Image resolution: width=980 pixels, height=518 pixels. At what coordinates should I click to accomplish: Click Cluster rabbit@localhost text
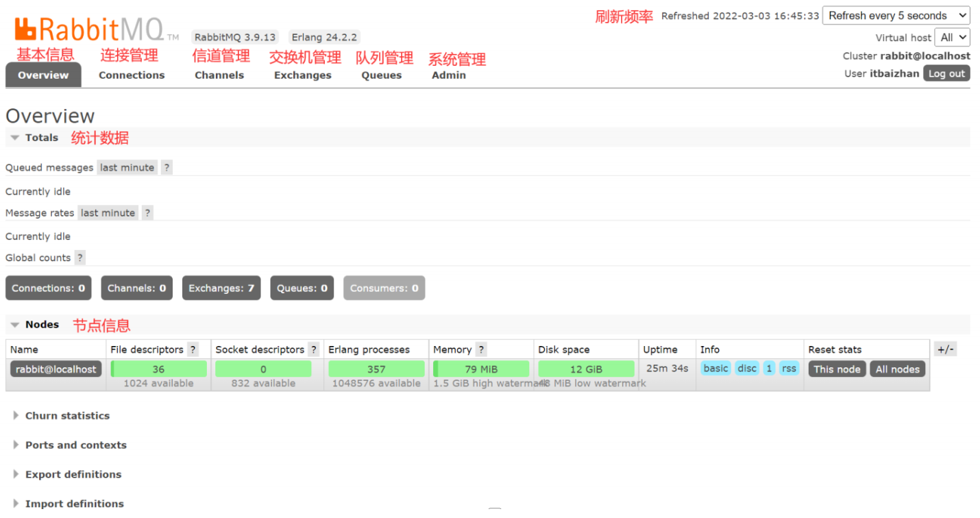(907, 56)
